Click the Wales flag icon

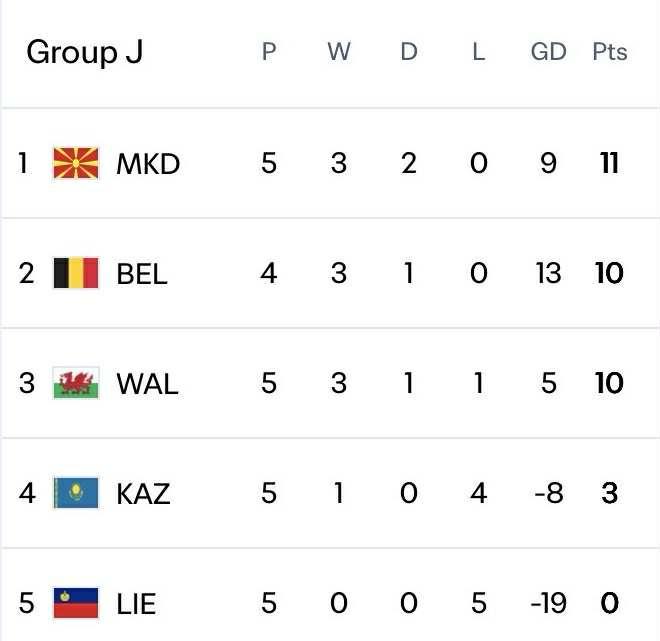tap(76, 383)
